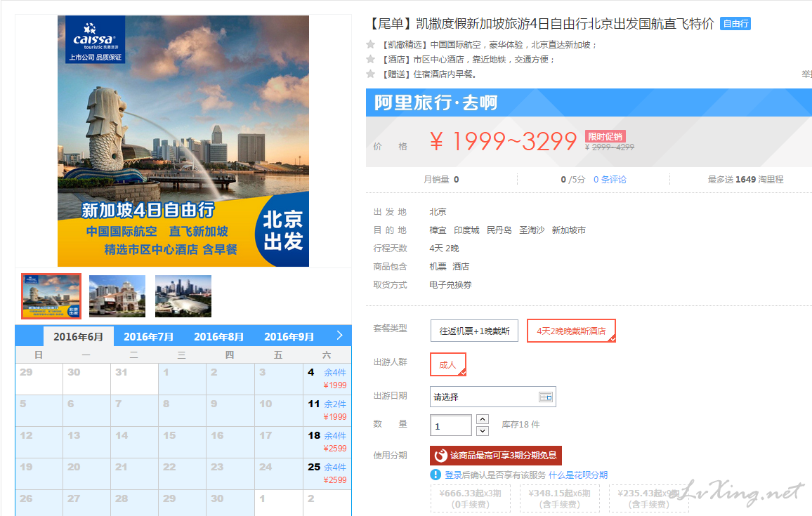Viewport: 812px width, 516px height.
Task: Click destination 圣淘沙
Action: click(x=532, y=230)
